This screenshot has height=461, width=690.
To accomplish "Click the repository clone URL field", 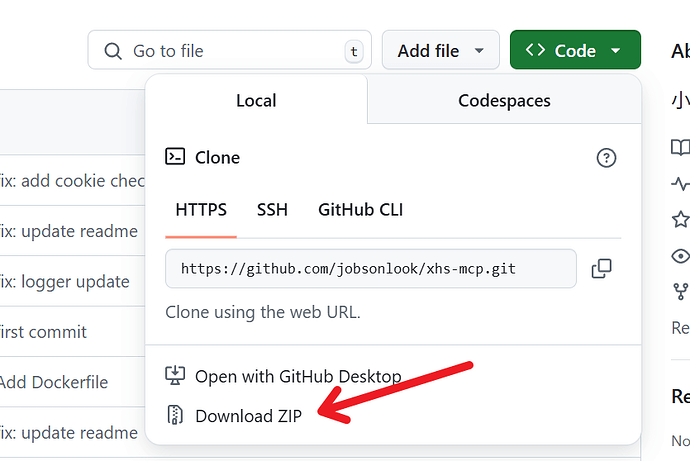I will 371,268.
